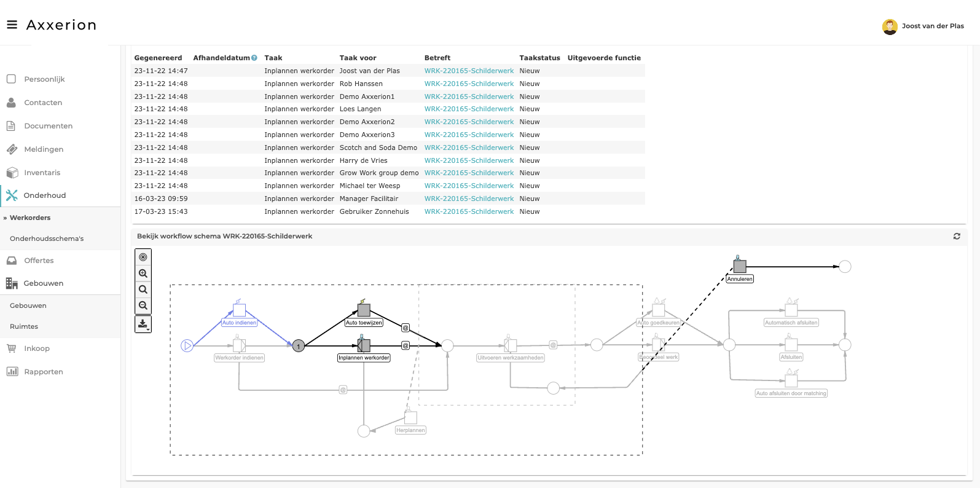The width and height of the screenshot is (980, 488).
Task: Select the Inplannen werkorder workflow node
Action: pos(364,346)
